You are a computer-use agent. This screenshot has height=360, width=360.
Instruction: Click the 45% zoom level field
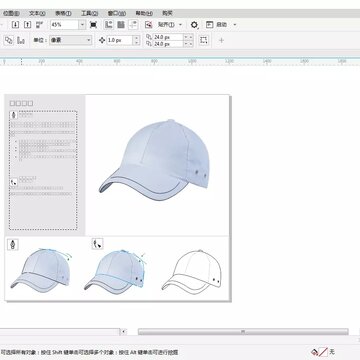pyautogui.click(x=64, y=25)
